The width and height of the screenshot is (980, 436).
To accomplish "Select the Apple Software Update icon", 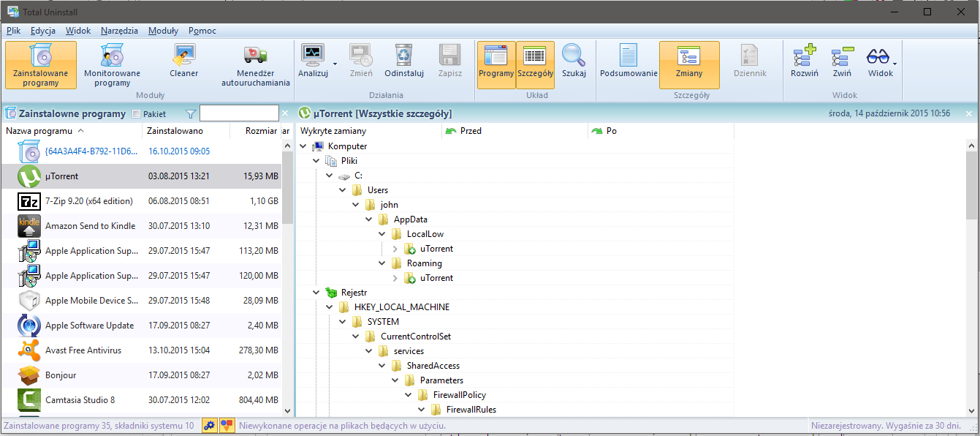I will pos(29,326).
